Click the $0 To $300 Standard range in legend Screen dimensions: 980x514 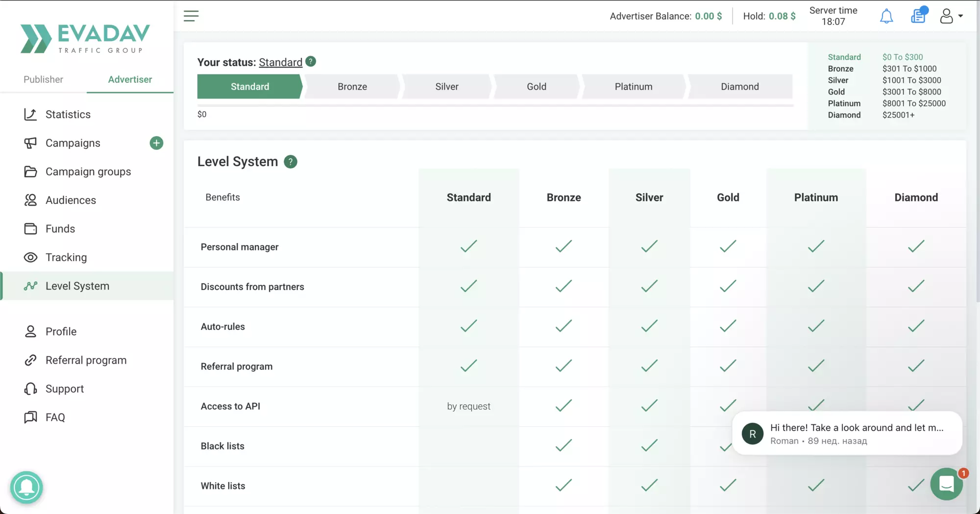(903, 57)
